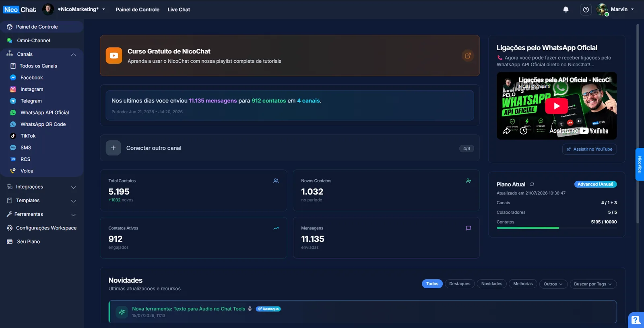Click Assistir no YouTube button
The image size is (644, 328).
click(x=589, y=149)
